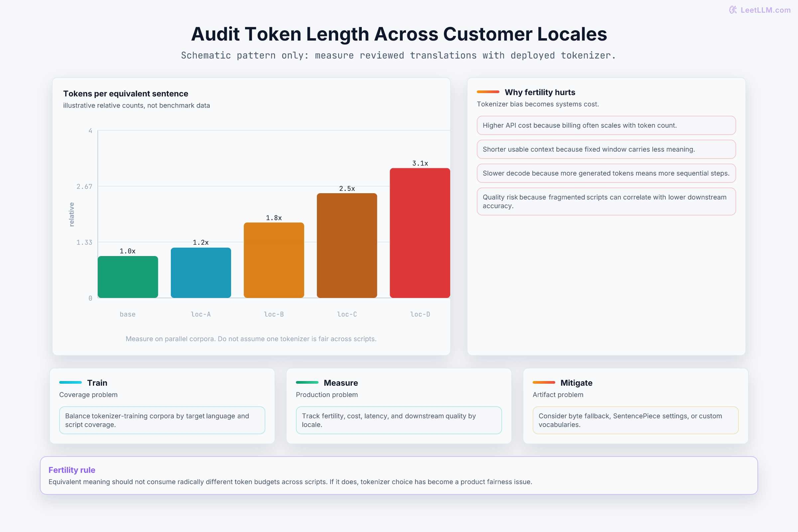798x532 pixels.
Task: Click the 'relative' y-axis title
Action: click(71, 214)
